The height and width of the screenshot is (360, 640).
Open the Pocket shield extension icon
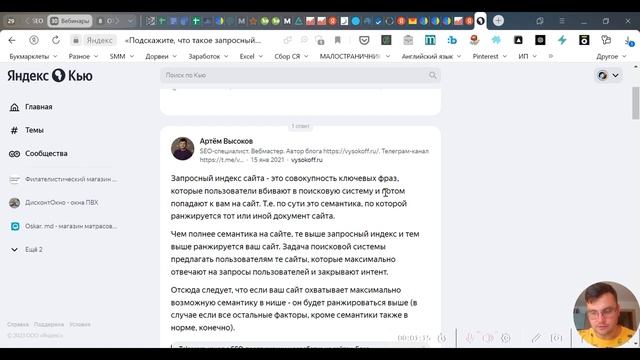pos(364,40)
